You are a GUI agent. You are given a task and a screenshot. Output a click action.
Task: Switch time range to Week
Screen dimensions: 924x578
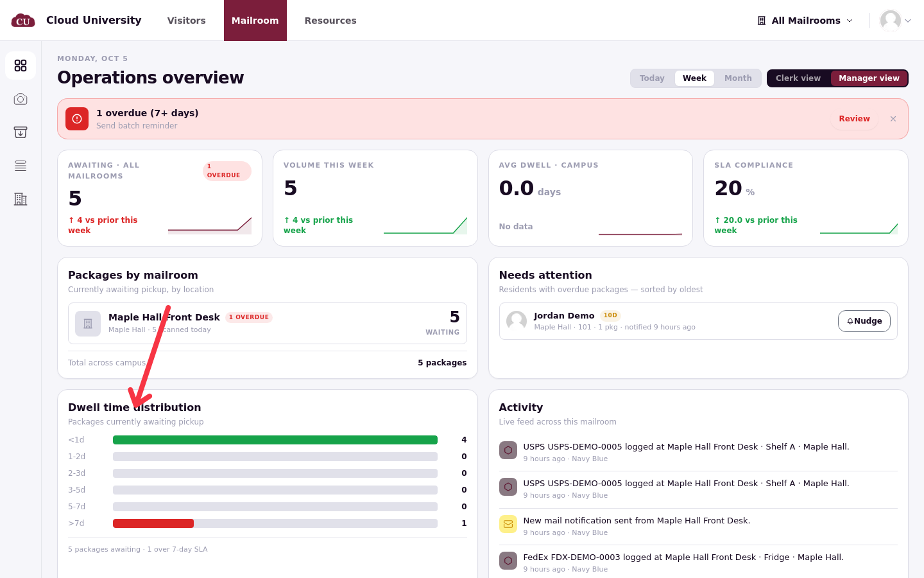point(694,78)
